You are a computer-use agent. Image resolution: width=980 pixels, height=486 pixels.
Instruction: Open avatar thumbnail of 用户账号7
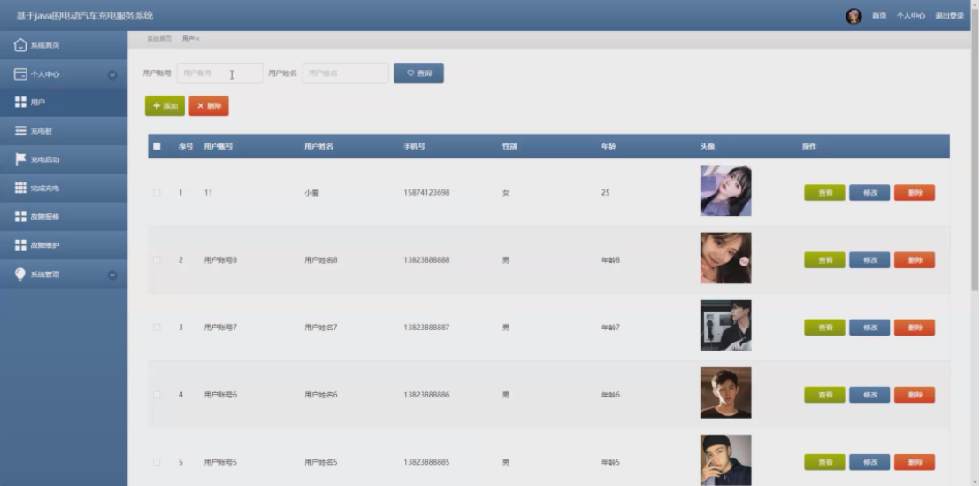coord(725,326)
